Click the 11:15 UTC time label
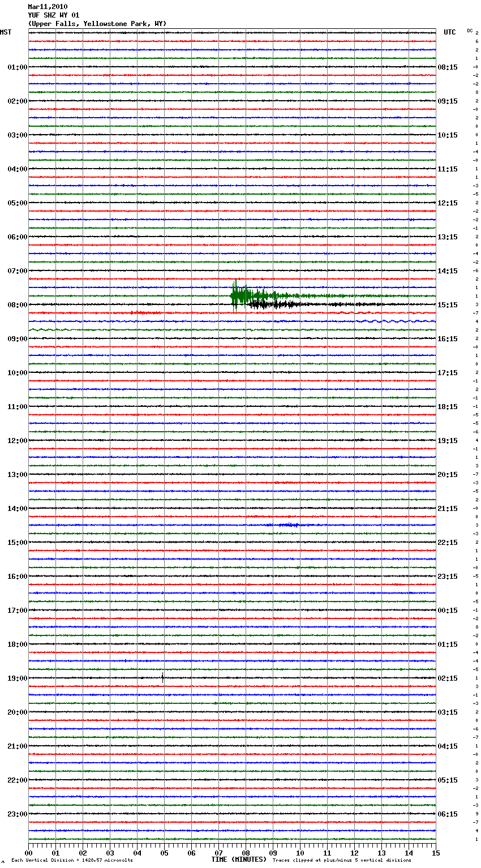This screenshot has height=868, width=481. [x=448, y=169]
